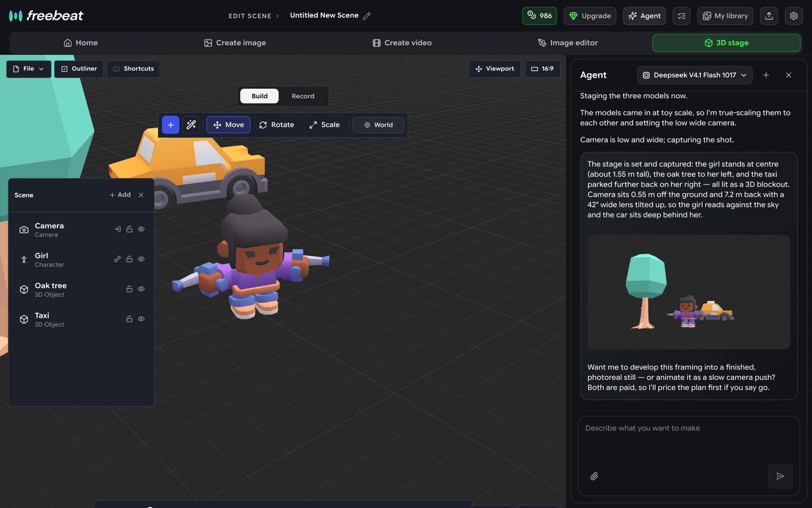Select the Taxi row in Scene list

[x=81, y=320]
